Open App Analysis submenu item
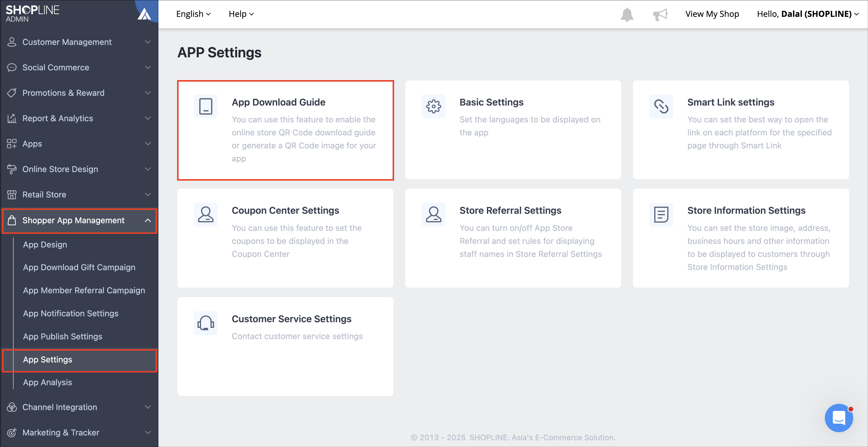Image resolution: width=868 pixels, height=447 pixels. coord(48,382)
